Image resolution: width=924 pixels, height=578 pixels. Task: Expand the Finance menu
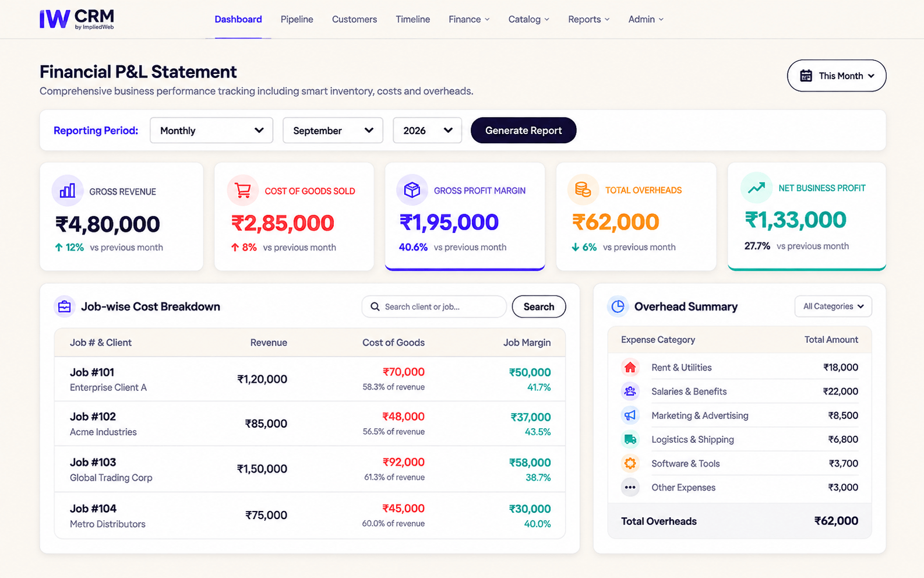tap(469, 19)
